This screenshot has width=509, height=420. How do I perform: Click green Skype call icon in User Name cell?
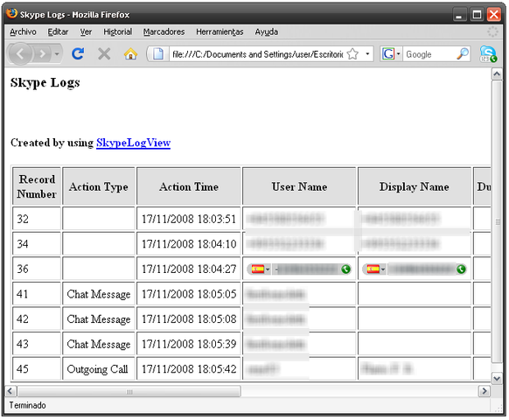pyautogui.click(x=346, y=269)
